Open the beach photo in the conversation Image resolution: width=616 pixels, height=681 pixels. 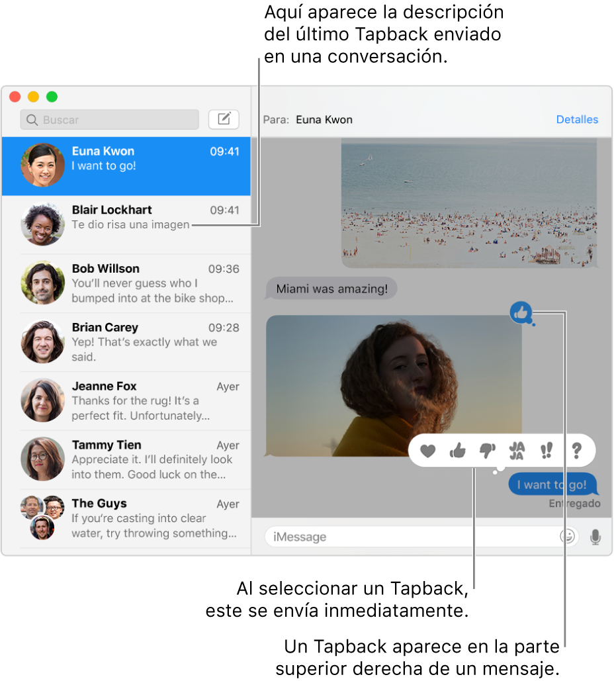coord(469,203)
